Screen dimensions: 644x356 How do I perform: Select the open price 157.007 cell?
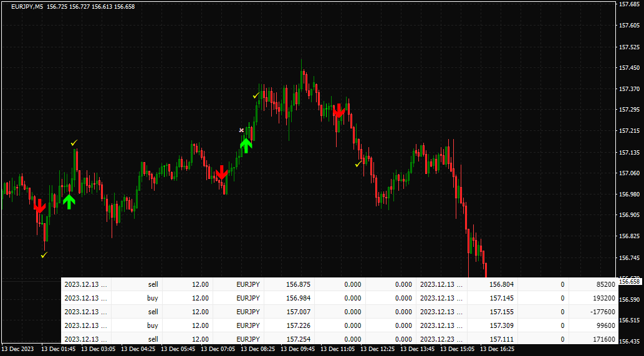[289, 312]
